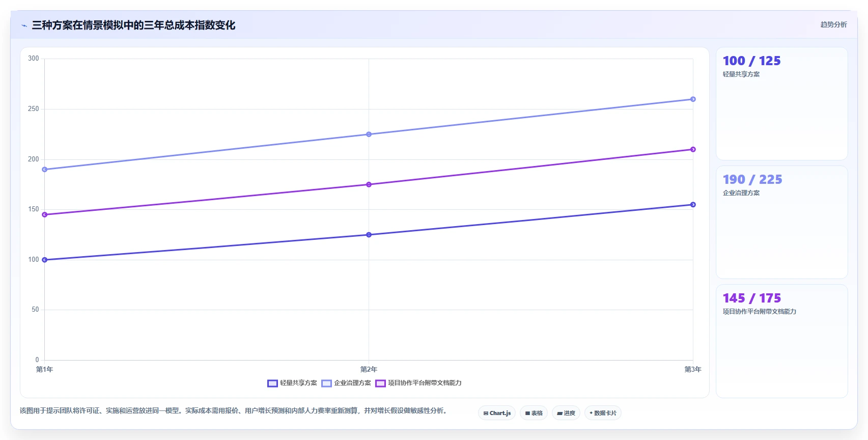The image size is (868, 440).
Task: Toggle 轻量共享方案 legend swatch
Action: click(x=272, y=383)
